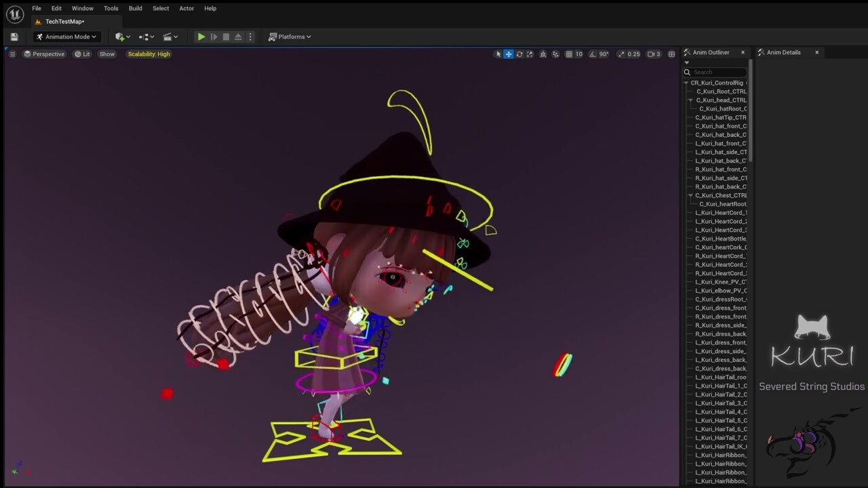Select the Move/Translate transform tool
868x488 pixels.
coord(509,54)
